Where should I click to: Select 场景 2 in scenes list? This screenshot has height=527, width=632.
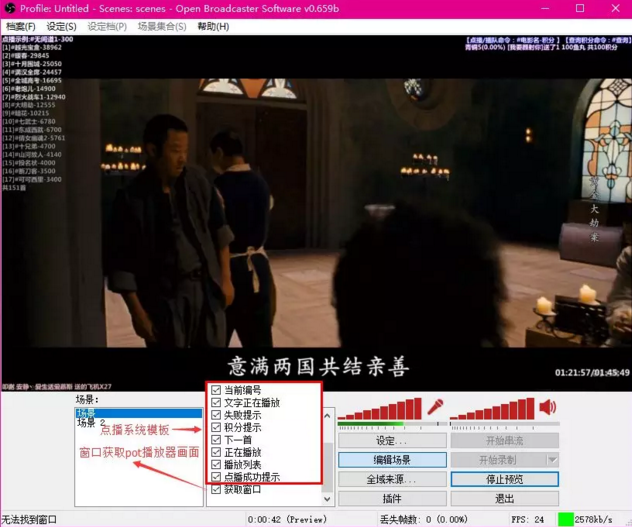91,423
